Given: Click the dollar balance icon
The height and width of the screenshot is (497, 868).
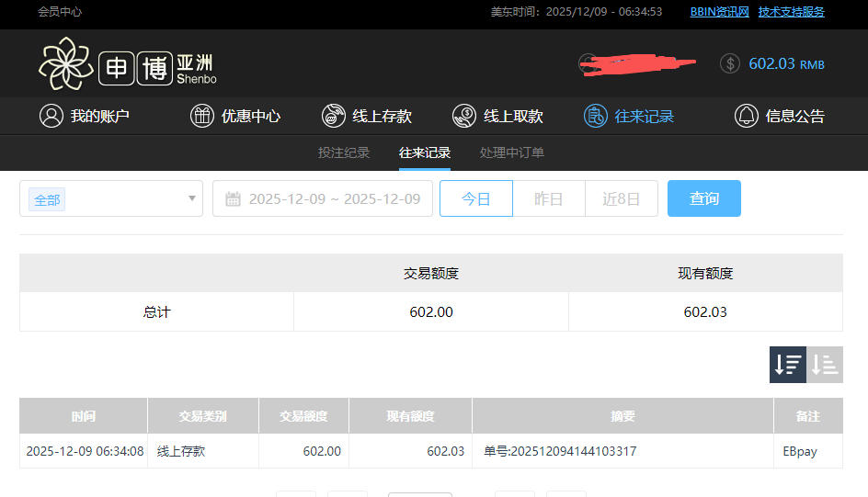Looking at the screenshot, I should pyautogui.click(x=730, y=63).
